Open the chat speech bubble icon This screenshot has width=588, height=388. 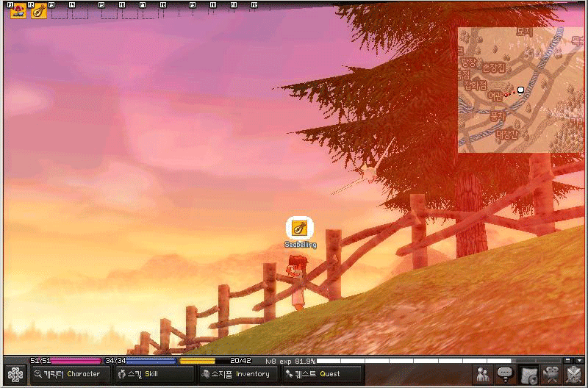(505, 374)
